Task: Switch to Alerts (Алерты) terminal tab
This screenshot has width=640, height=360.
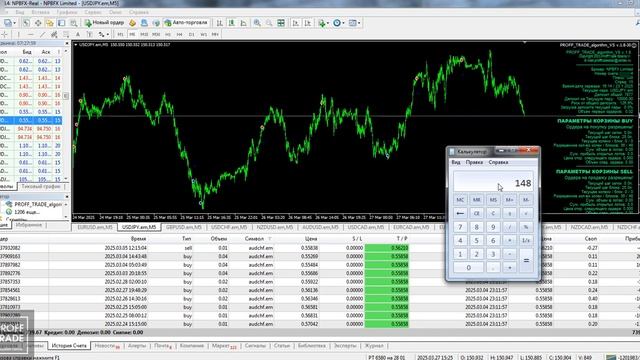Action: coord(137,346)
